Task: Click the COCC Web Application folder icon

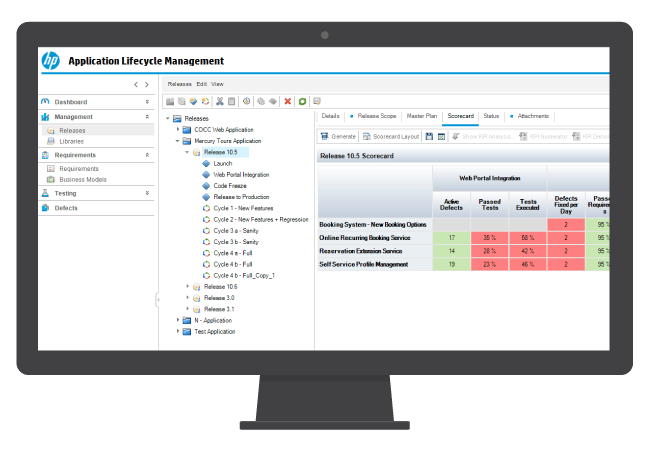Action: 187,130
